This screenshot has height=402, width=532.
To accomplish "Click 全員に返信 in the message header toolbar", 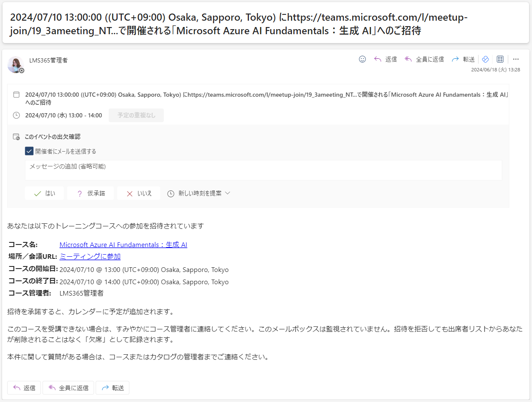I will 424,60.
